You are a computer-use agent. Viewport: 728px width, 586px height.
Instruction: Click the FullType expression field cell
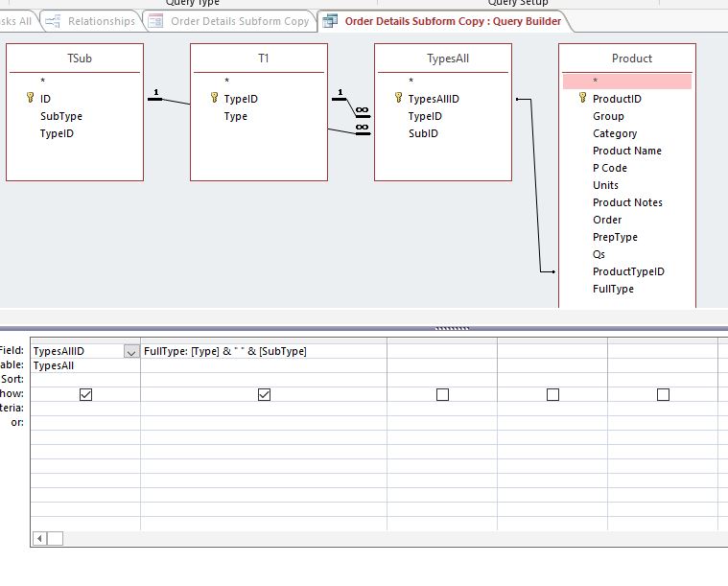(x=264, y=351)
